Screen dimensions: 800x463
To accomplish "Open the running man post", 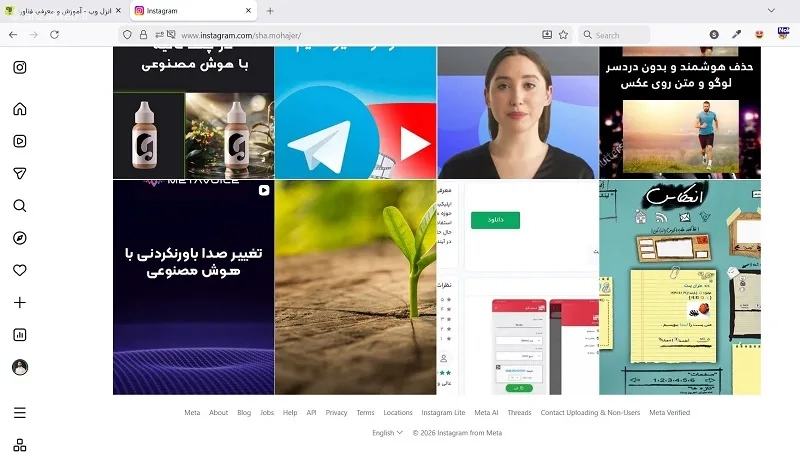I will [x=680, y=113].
